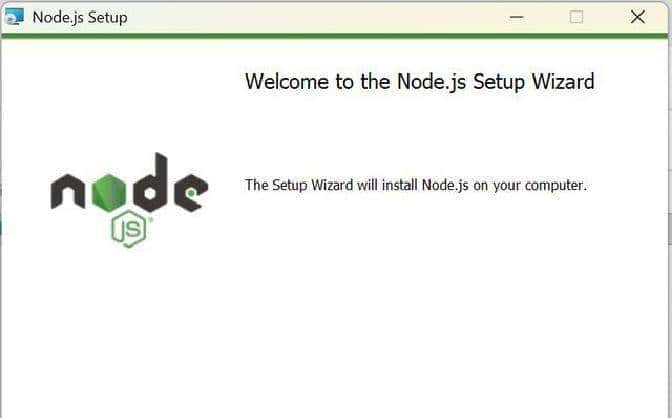Click the word Welcome in the heading
This screenshot has height=418, width=672.
pyautogui.click(x=287, y=81)
